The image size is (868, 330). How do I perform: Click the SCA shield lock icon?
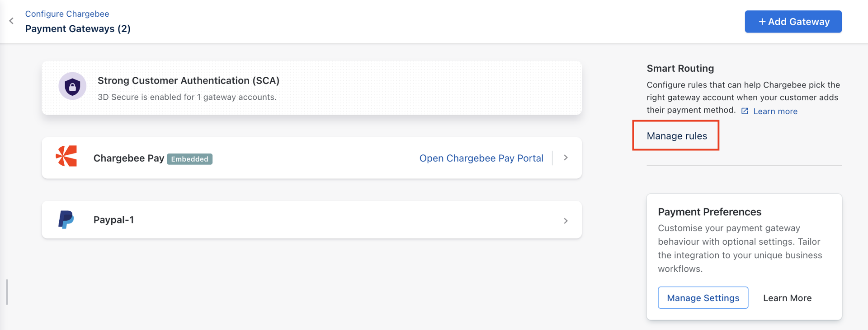[72, 86]
